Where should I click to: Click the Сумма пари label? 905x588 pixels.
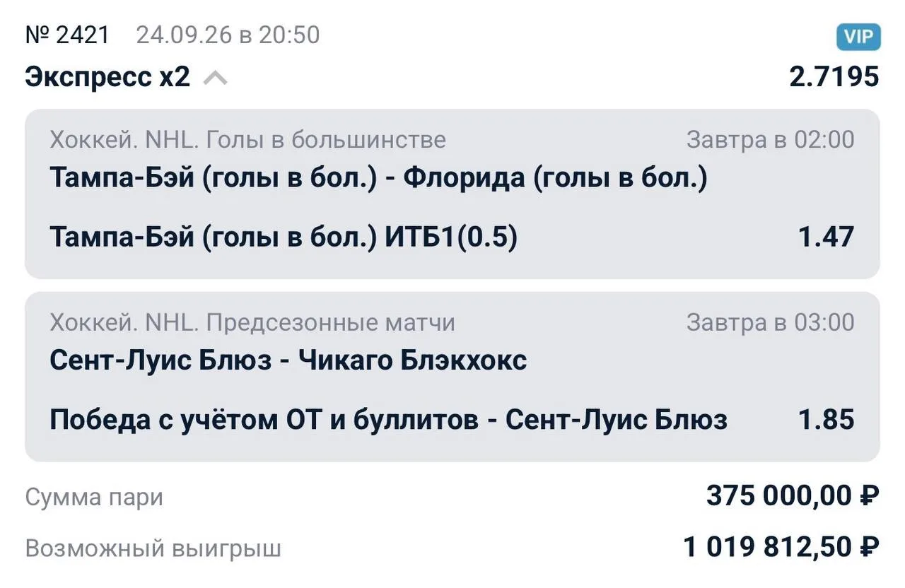coord(94,498)
